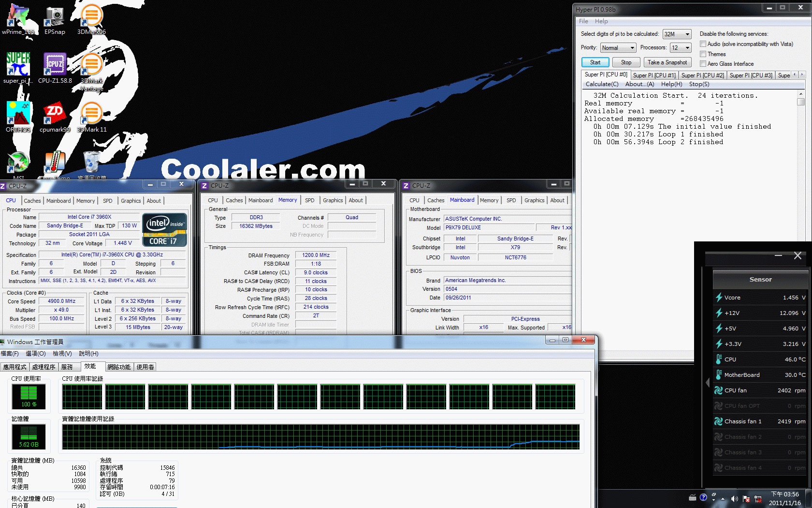Open Caches tab in left CPU-Z window
The height and width of the screenshot is (508, 812).
point(32,201)
